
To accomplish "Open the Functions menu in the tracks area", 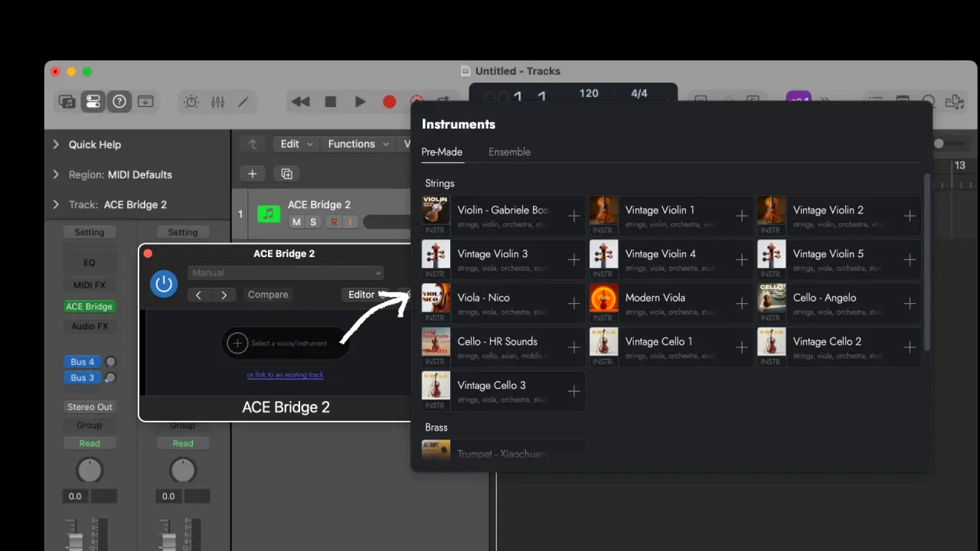I will click(358, 144).
